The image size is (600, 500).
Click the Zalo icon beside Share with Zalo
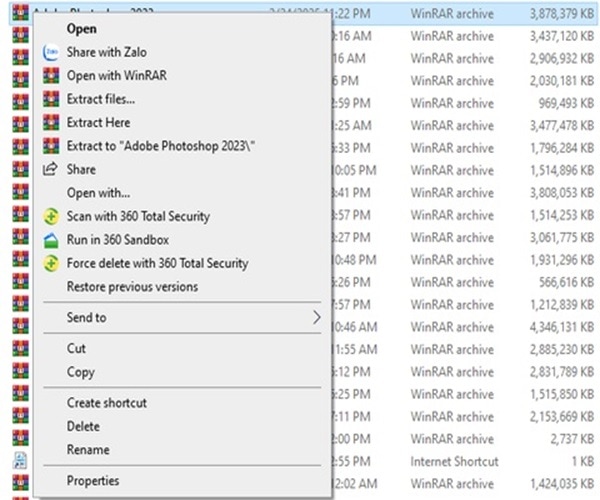[x=51, y=52]
